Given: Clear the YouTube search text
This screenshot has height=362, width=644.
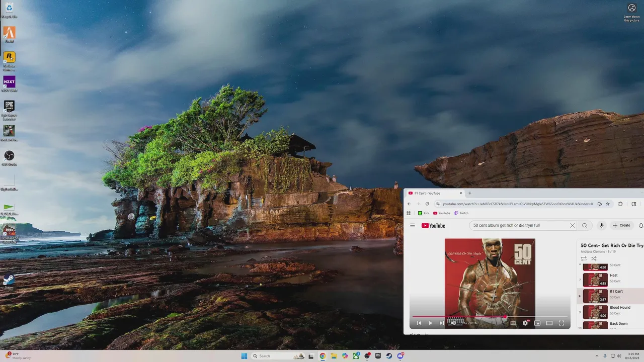Looking at the screenshot, I should click(x=572, y=226).
